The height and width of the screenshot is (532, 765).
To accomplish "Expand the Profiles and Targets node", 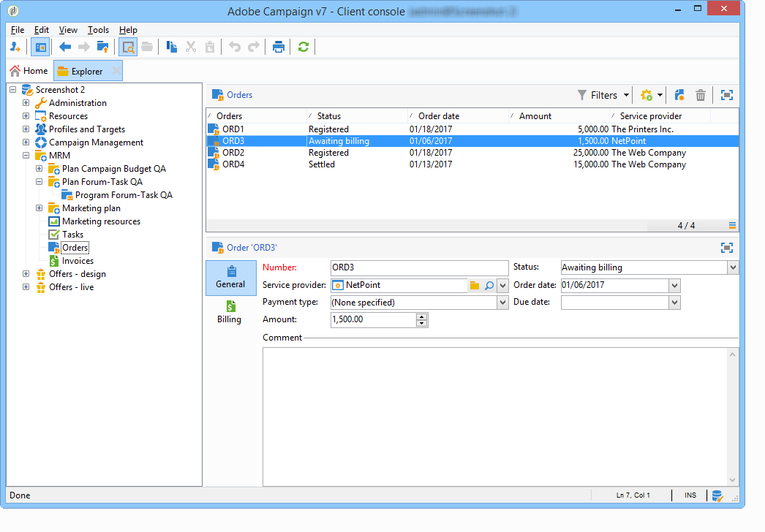I will coord(26,129).
